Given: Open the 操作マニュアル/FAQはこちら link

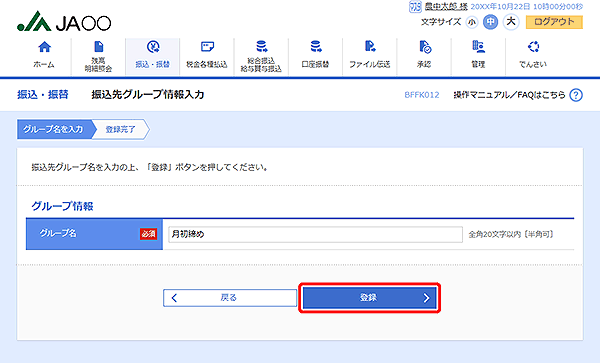Looking at the screenshot, I should tap(509, 95).
